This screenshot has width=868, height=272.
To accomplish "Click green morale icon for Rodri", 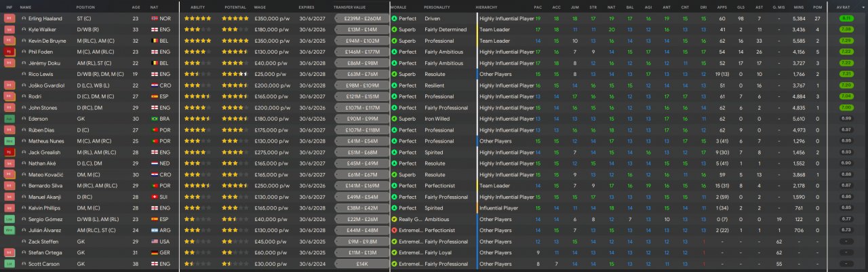I will tap(395, 96).
